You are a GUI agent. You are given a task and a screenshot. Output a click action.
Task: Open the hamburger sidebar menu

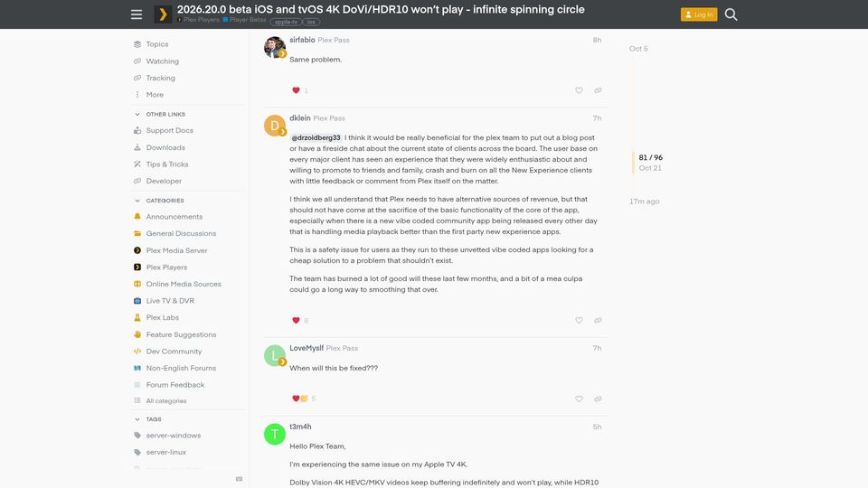coord(137,14)
